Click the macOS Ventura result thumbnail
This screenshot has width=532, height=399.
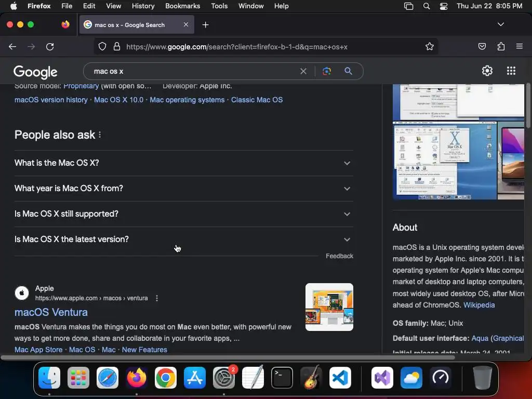tap(329, 307)
